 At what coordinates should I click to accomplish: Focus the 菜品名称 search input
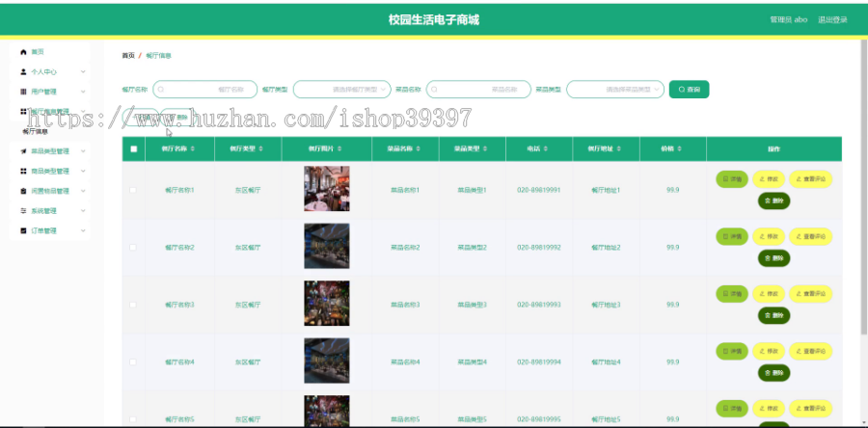click(478, 89)
